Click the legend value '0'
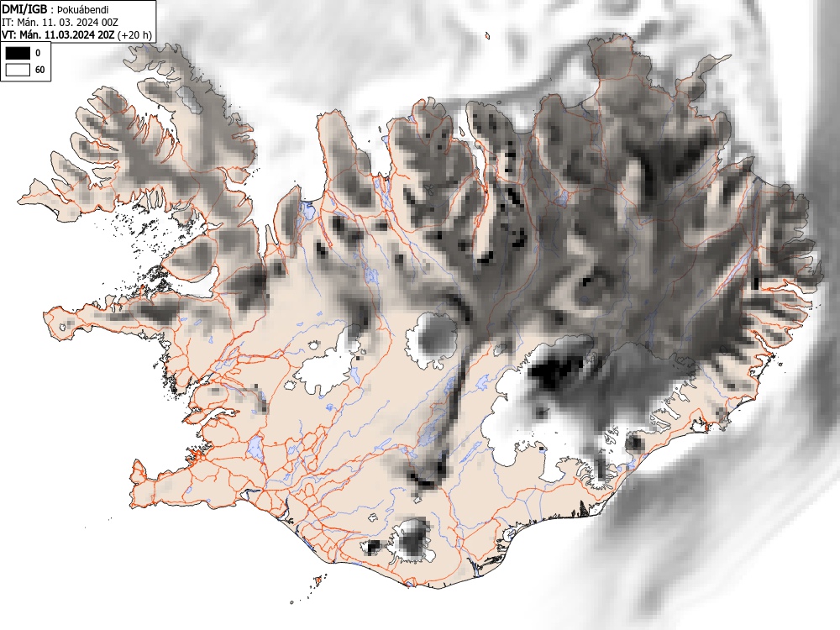Image resolution: width=840 pixels, height=630 pixels. click(x=38, y=53)
